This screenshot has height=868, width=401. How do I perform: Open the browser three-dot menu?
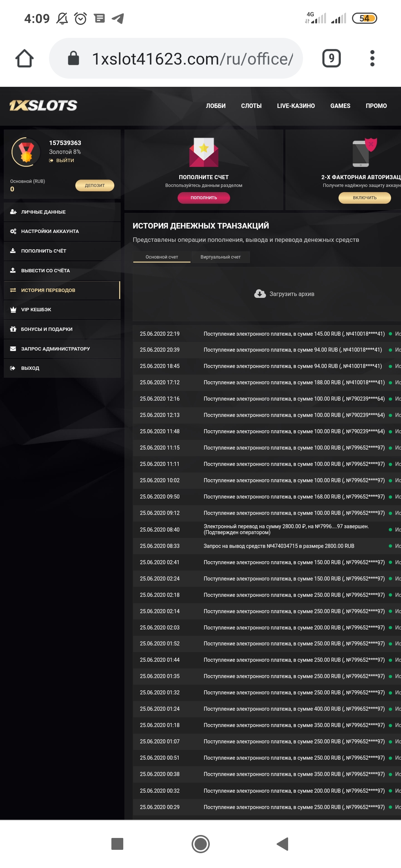(x=372, y=58)
